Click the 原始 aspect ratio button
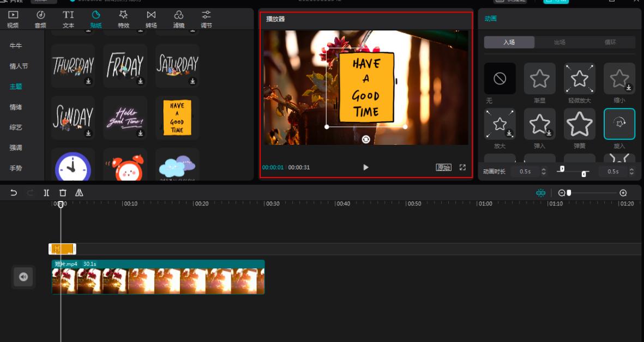 click(443, 167)
